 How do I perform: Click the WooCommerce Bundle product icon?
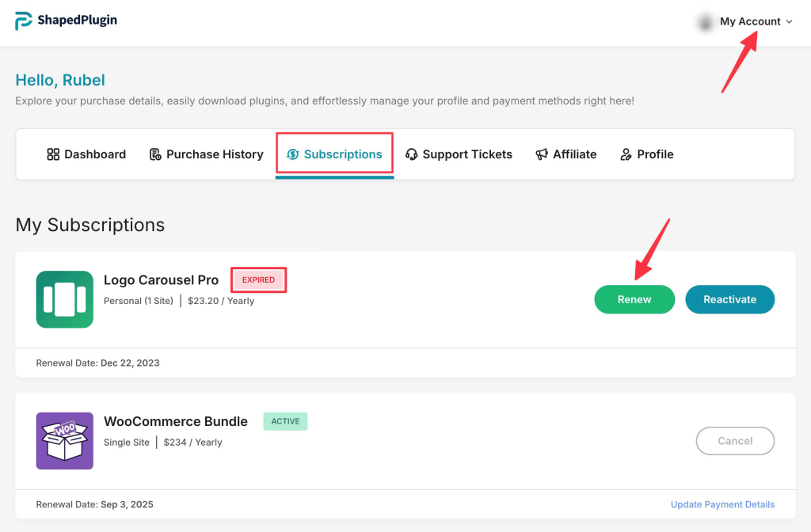point(65,441)
